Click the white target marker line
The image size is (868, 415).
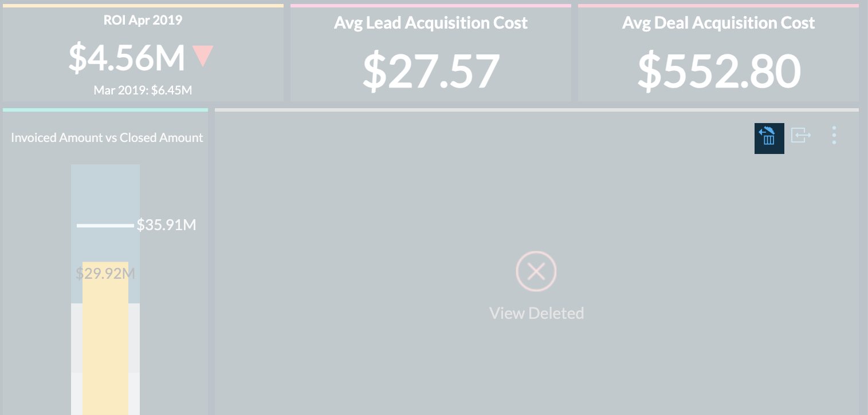click(x=105, y=226)
